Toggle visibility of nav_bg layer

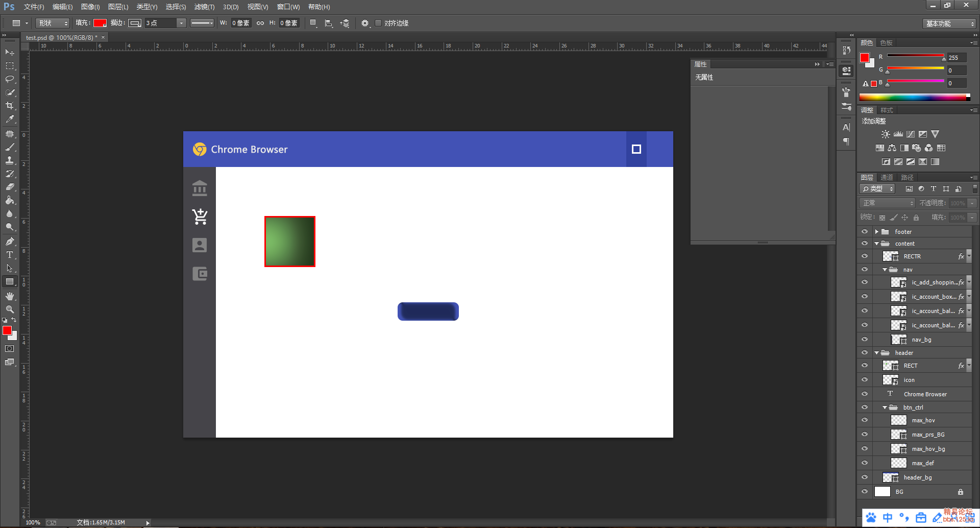coord(865,340)
